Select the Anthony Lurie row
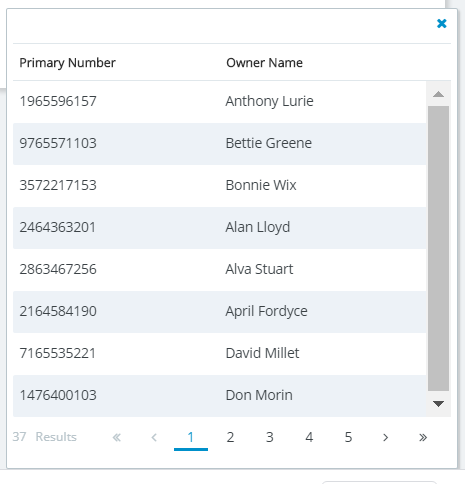Viewport: 465px width, 484px height. (x=219, y=101)
